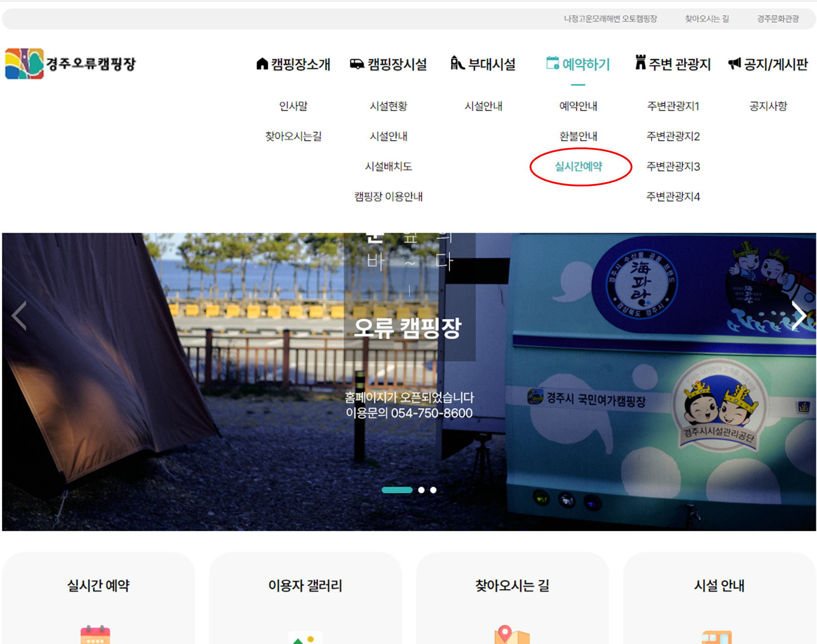
Task: Click the castle tower icon beside 주변 관광지
Action: [x=640, y=62]
